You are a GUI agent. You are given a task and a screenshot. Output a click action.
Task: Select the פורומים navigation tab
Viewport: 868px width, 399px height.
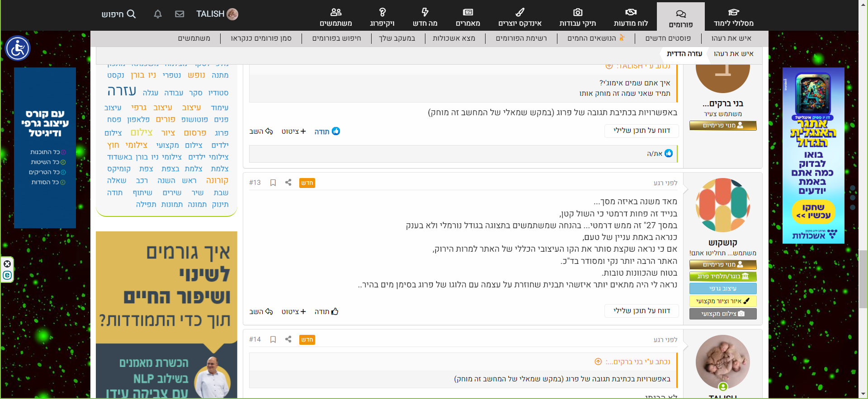pos(681,17)
